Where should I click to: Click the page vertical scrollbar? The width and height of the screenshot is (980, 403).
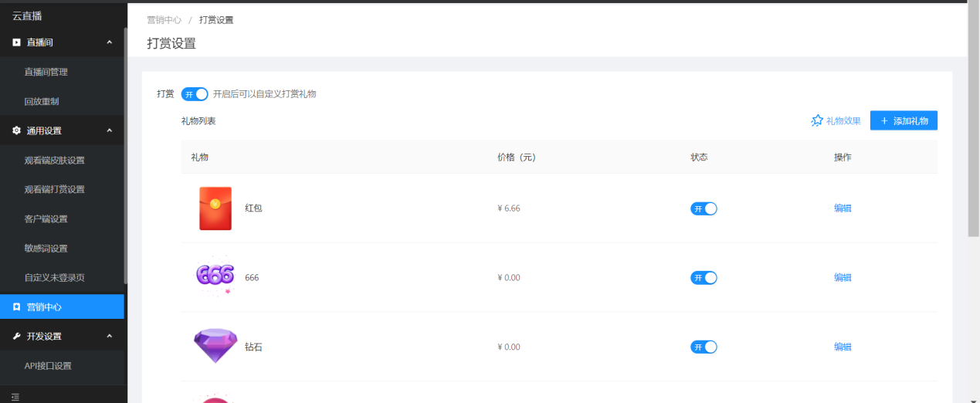(x=973, y=120)
